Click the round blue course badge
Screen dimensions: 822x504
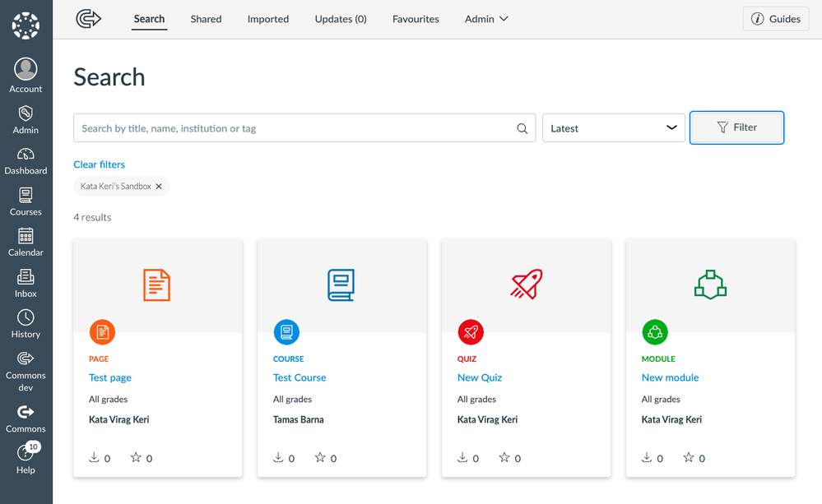point(287,332)
